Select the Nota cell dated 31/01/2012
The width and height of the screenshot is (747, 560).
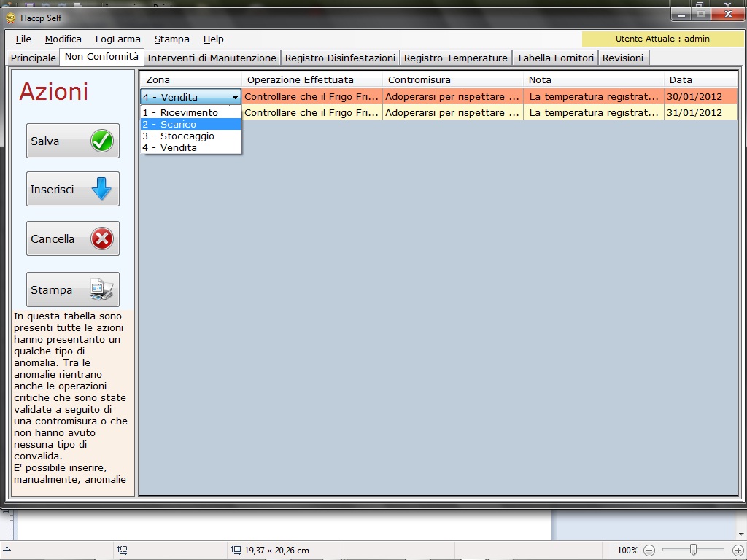click(x=593, y=113)
